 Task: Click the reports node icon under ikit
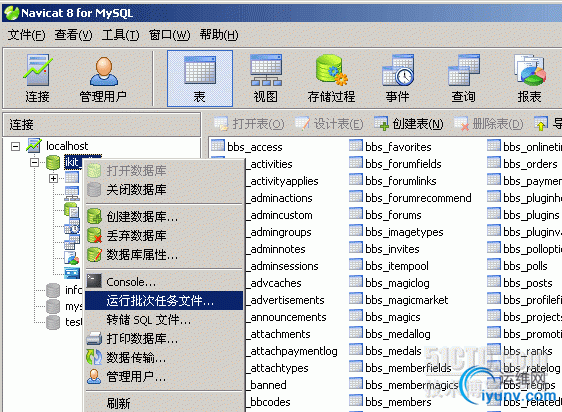point(72,258)
